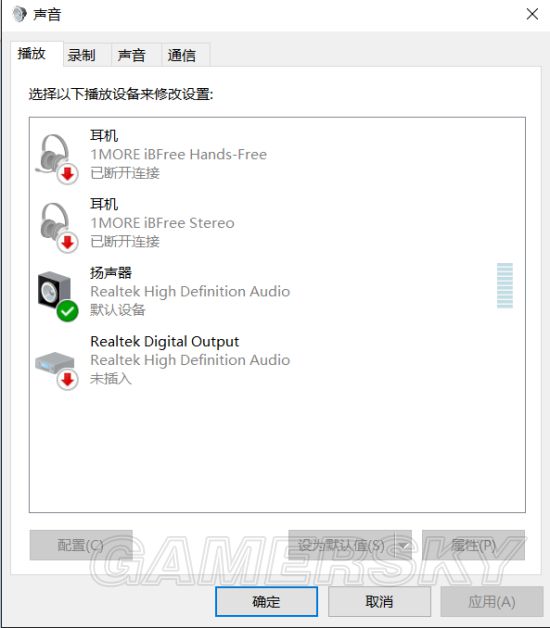
Task: Switch to the 录制 tab
Action: [x=82, y=55]
